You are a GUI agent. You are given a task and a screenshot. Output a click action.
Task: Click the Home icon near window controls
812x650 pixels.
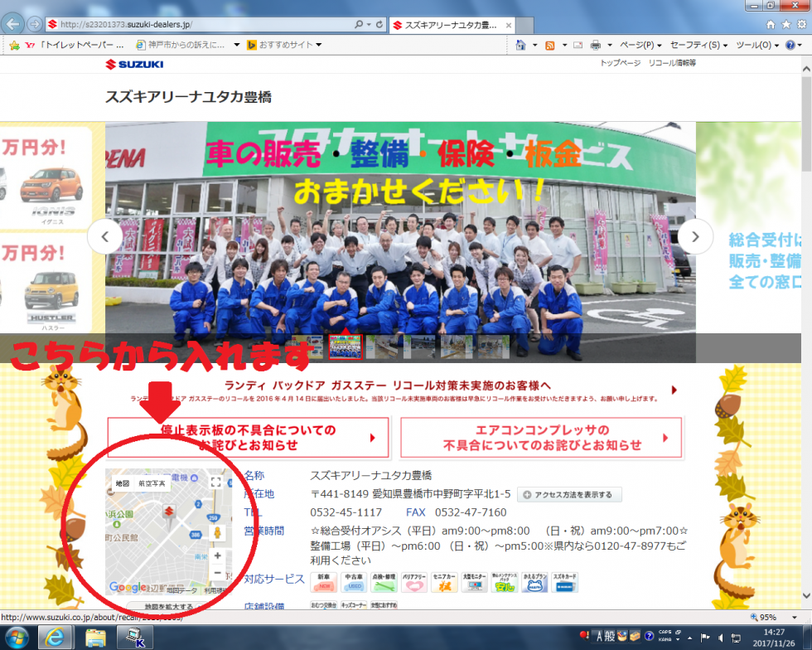pyautogui.click(x=771, y=24)
